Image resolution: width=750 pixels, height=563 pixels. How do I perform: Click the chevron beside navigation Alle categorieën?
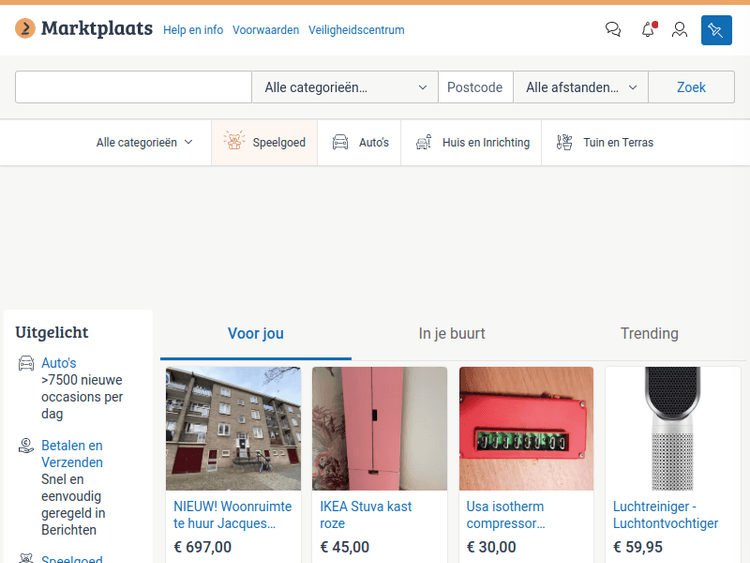click(x=188, y=142)
